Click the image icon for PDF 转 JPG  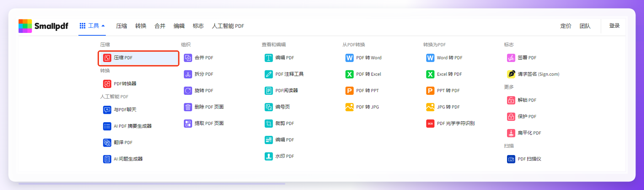tap(349, 107)
